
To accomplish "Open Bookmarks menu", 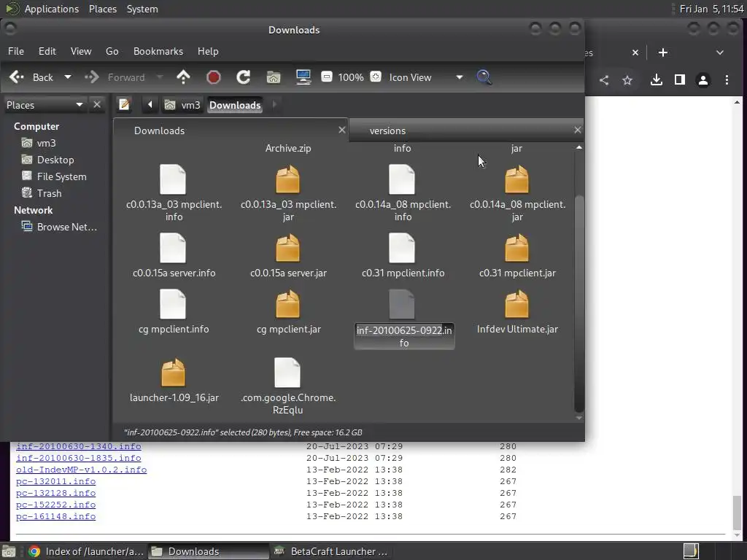I will pyautogui.click(x=158, y=51).
